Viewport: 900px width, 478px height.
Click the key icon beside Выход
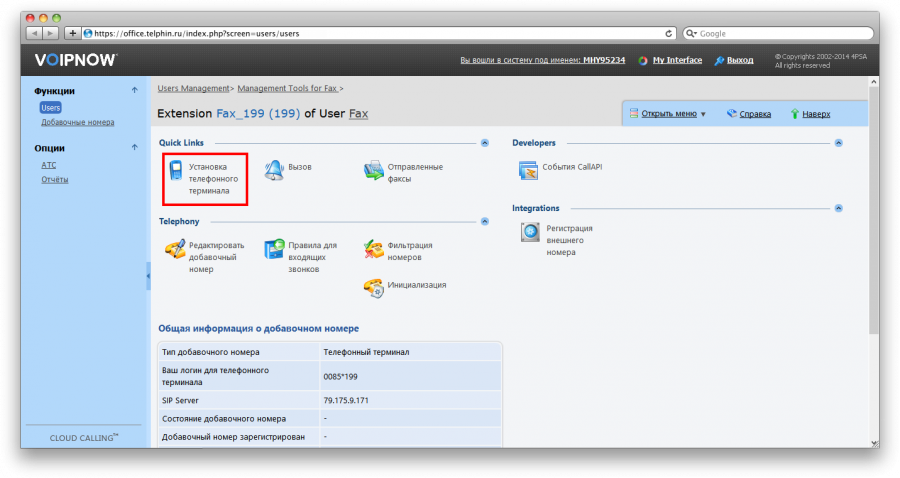(719, 60)
